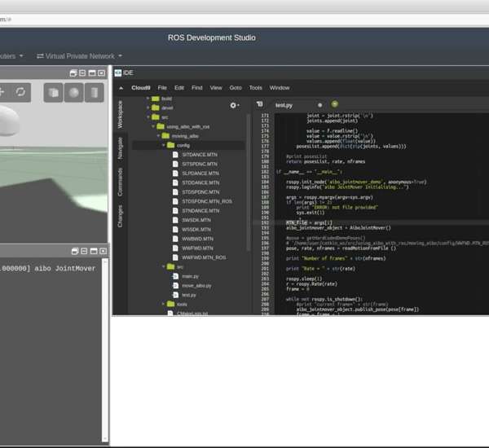
Task: Open the Window menu
Action: click(280, 88)
